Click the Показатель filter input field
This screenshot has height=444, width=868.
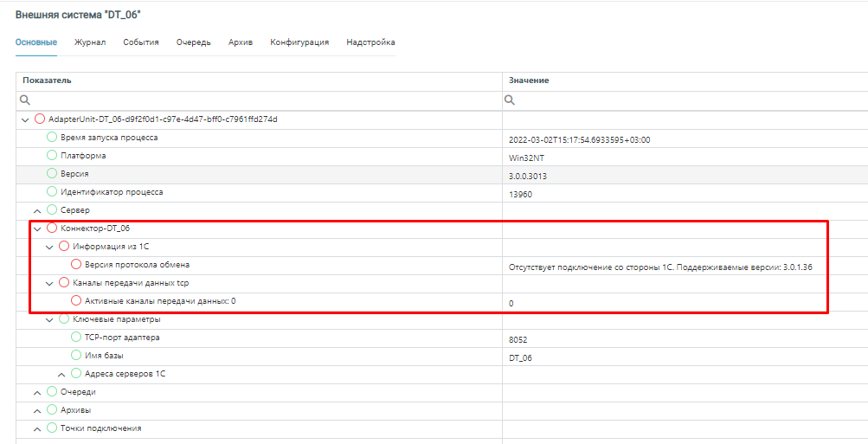point(260,100)
